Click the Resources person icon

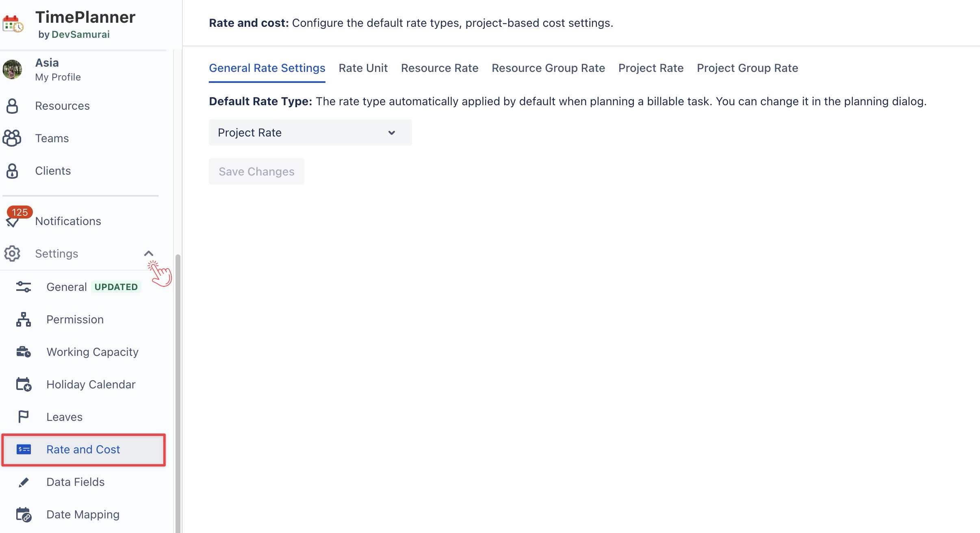12,106
